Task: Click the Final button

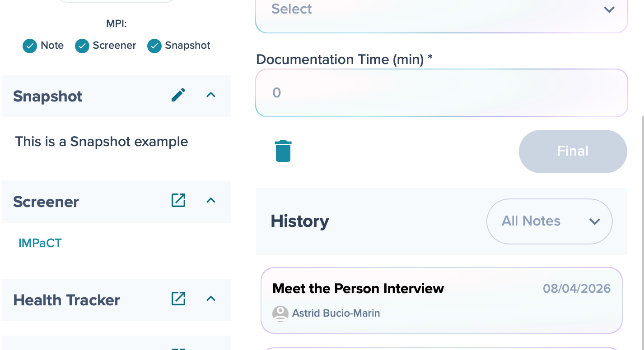Action: point(573,151)
